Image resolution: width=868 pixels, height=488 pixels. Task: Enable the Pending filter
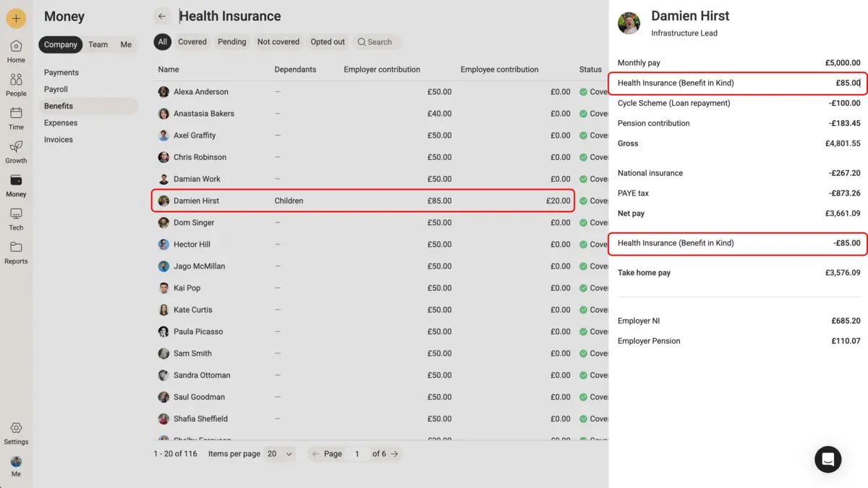tap(231, 41)
